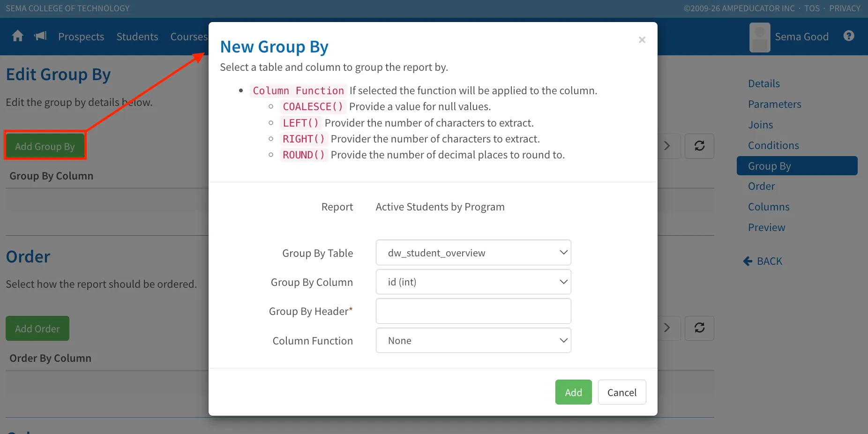868x434 pixels.
Task: Open the Prospects menu
Action: tap(81, 37)
